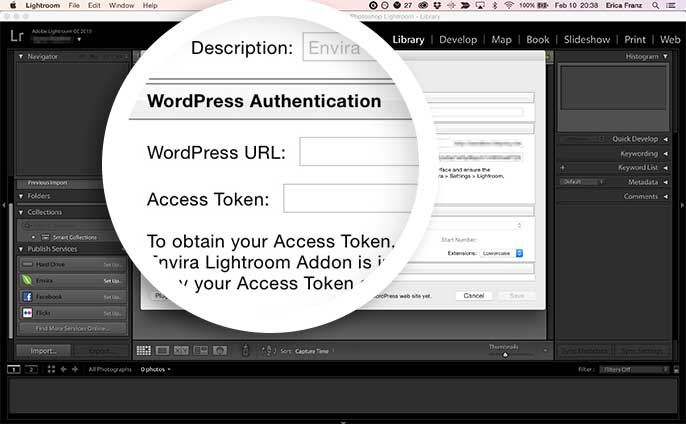Viewport: 686px width, 424px height.
Task: Collapse the Collections panel
Action: click(x=21, y=212)
